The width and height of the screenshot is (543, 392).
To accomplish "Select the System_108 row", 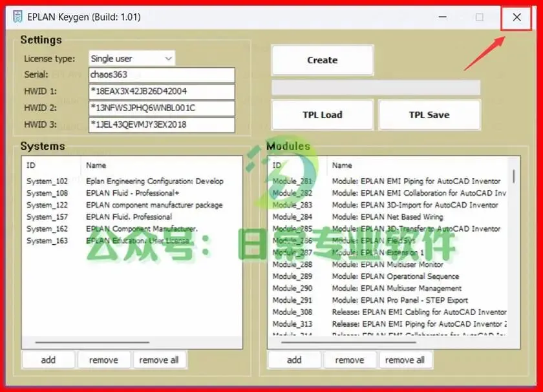I will point(132,193).
